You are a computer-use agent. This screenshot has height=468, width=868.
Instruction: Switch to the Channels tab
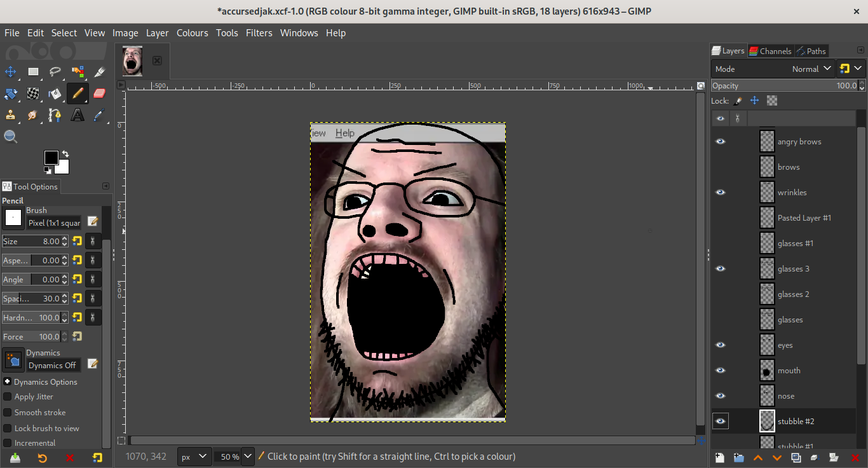[x=770, y=51]
